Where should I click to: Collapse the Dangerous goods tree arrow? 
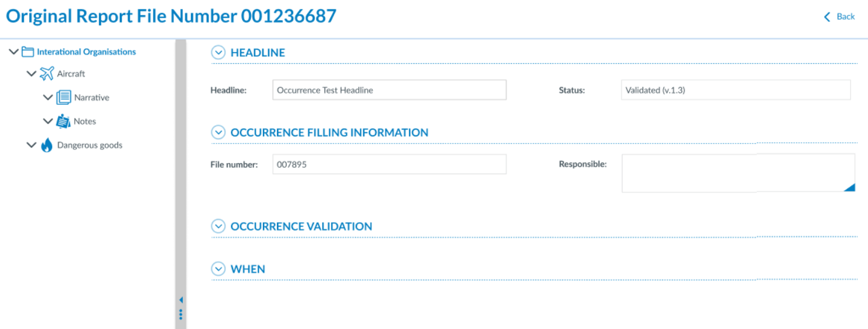pyautogui.click(x=31, y=145)
